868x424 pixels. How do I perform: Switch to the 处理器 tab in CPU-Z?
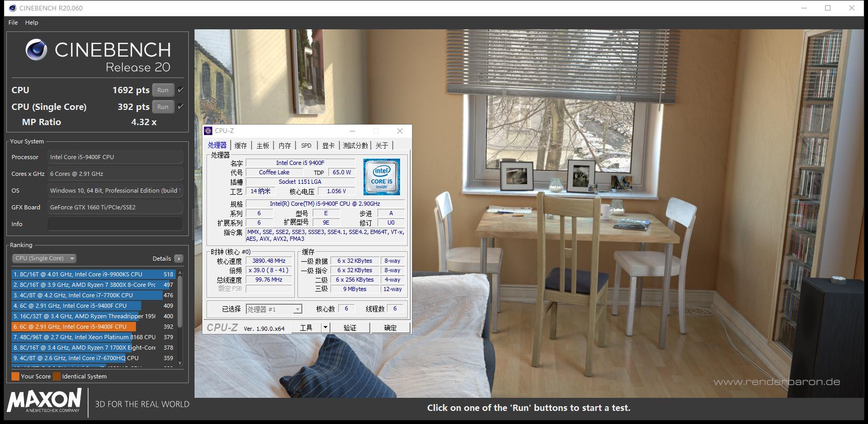tap(218, 145)
